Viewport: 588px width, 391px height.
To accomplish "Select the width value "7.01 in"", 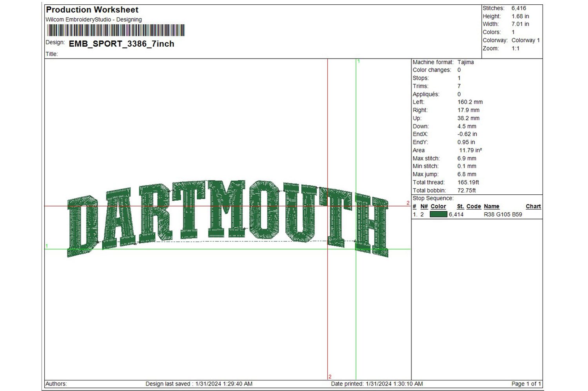I will (520, 24).
